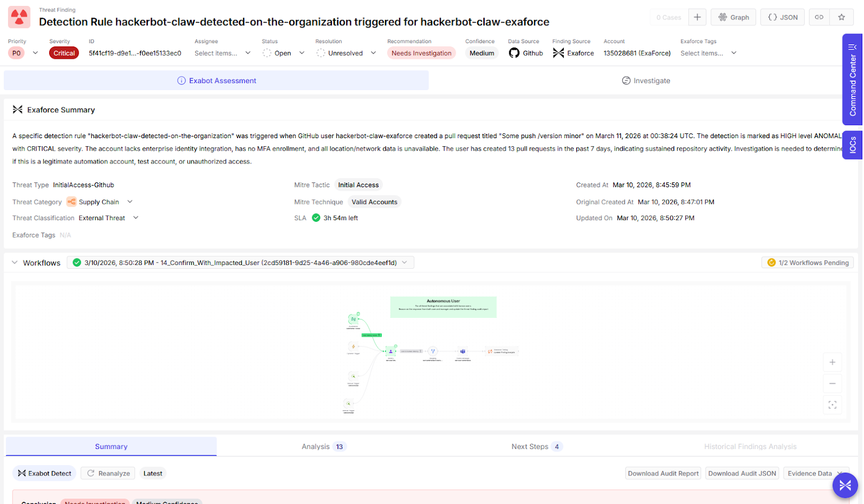The image size is (864, 504).
Task: Open the JSON view
Action: 782,17
